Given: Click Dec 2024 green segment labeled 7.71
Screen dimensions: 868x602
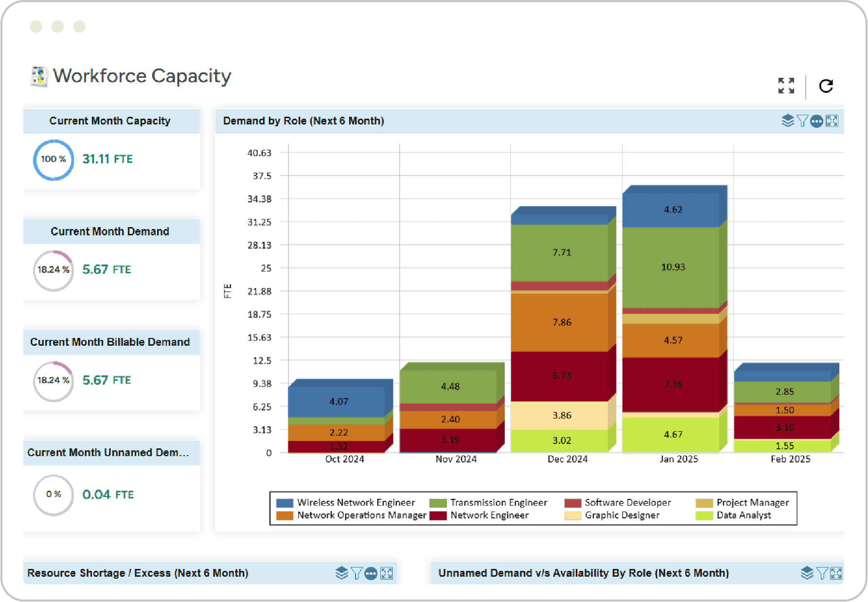Looking at the screenshot, I should tap(560, 252).
